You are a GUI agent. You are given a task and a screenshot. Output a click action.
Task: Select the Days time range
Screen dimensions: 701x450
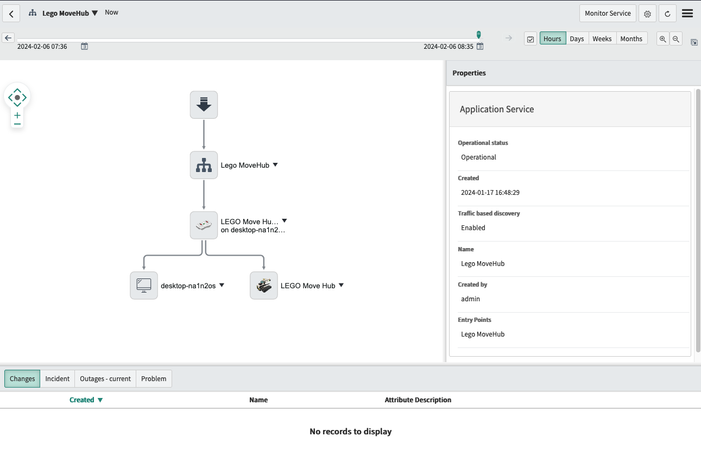coord(577,39)
